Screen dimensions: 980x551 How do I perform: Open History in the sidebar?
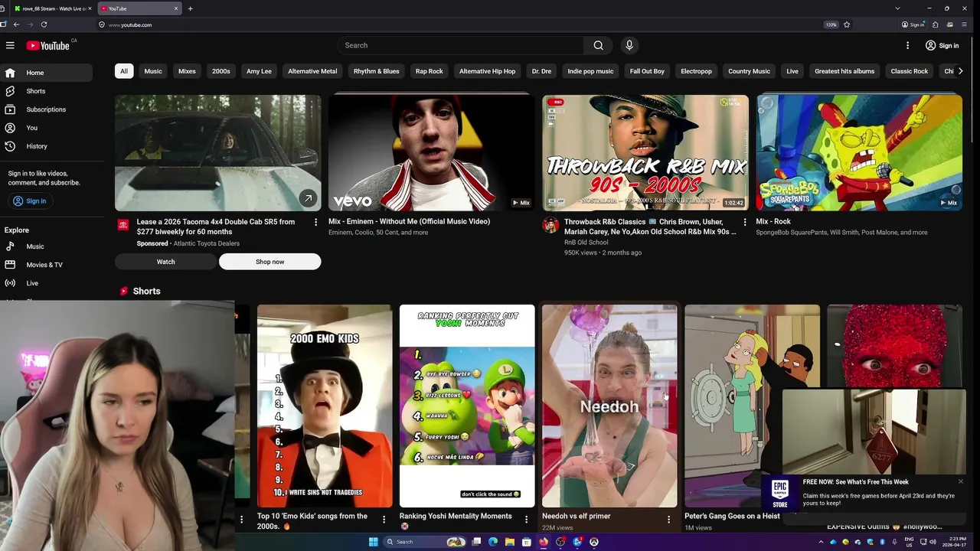[x=46, y=146]
